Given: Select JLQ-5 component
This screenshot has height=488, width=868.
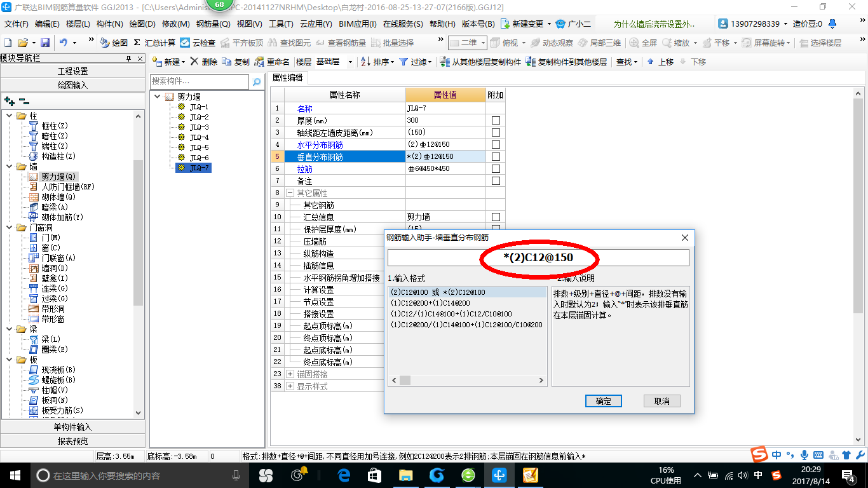Looking at the screenshot, I should tap(199, 147).
